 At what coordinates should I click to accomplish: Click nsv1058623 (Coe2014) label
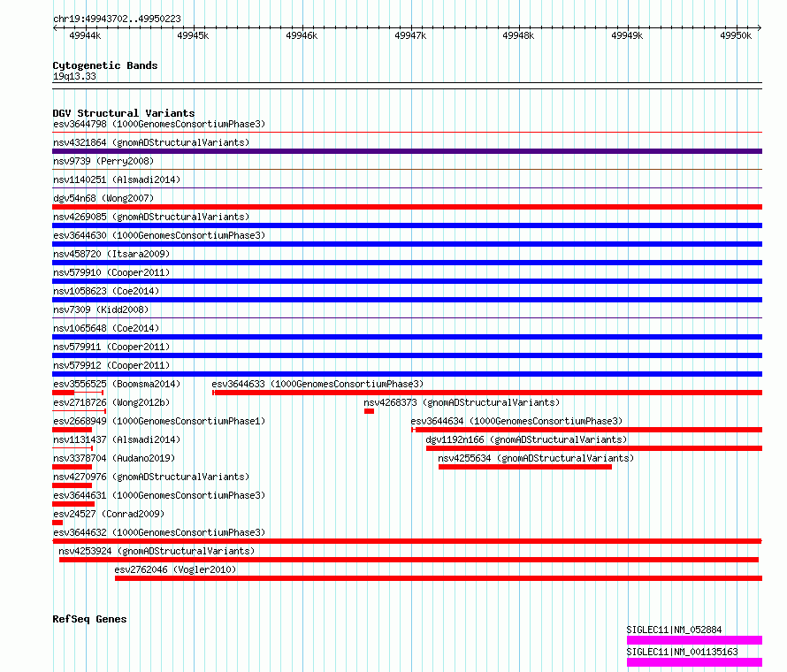coord(106,291)
